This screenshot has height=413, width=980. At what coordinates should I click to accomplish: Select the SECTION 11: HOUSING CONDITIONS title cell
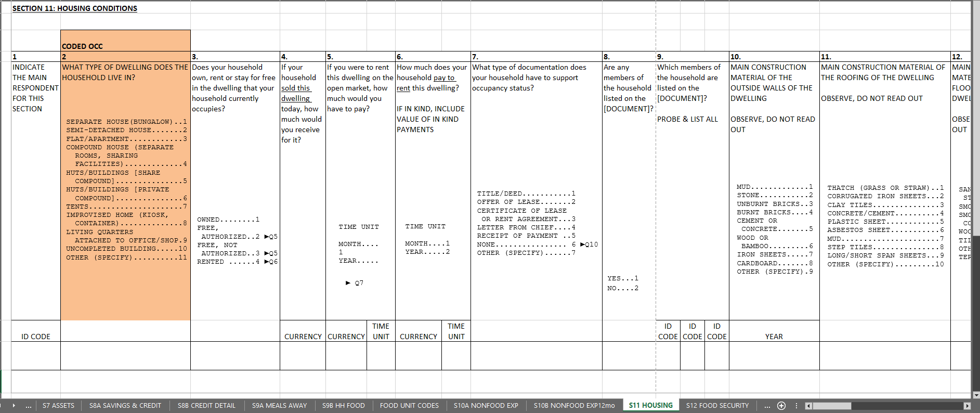click(75, 8)
